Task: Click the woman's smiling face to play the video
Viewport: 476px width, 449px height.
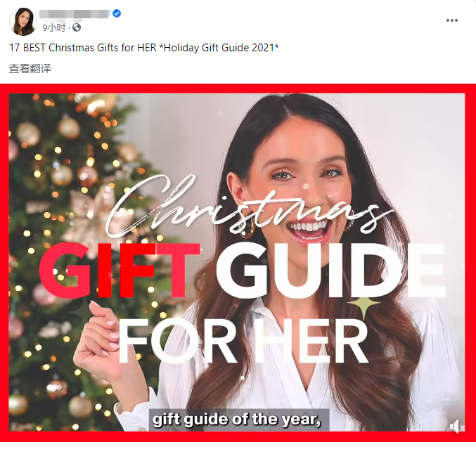Action: click(x=307, y=185)
